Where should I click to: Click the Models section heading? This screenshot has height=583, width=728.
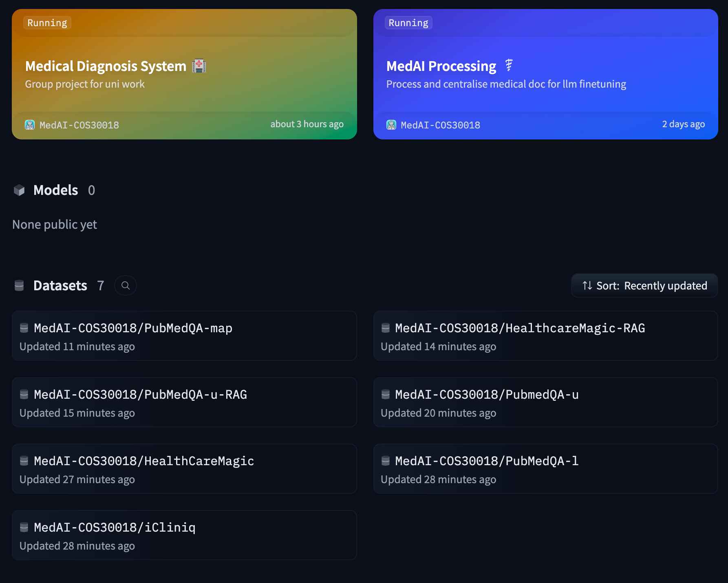point(55,190)
